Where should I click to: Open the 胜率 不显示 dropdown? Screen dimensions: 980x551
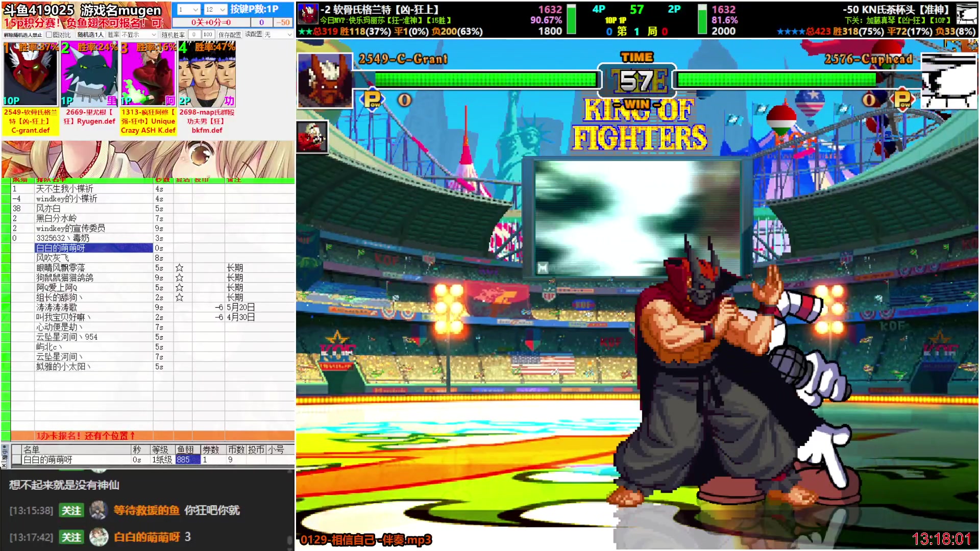139,35
